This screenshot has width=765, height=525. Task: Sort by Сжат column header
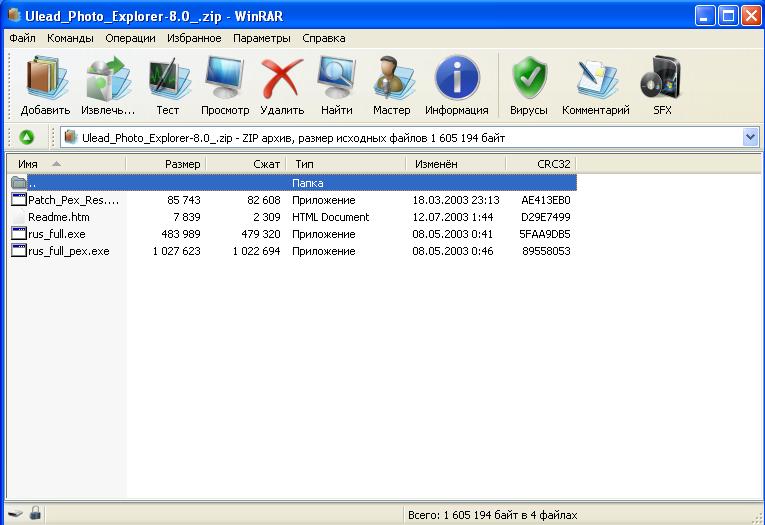tap(246, 164)
